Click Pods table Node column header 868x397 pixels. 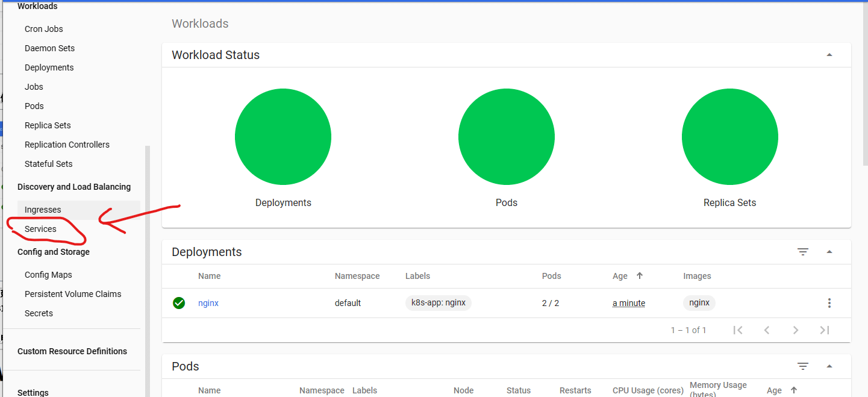(x=463, y=390)
